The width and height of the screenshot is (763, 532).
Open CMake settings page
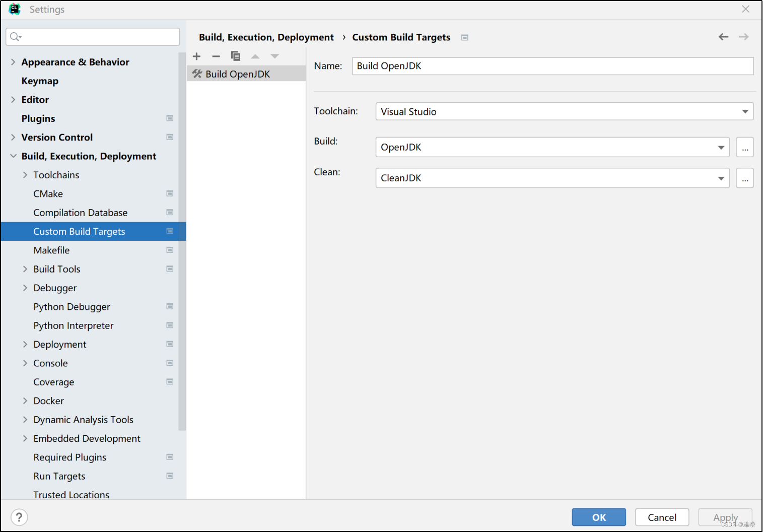coord(48,194)
